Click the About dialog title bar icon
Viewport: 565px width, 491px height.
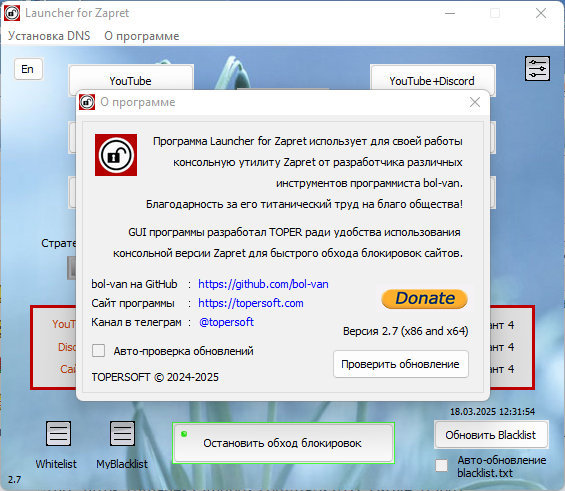(x=87, y=102)
